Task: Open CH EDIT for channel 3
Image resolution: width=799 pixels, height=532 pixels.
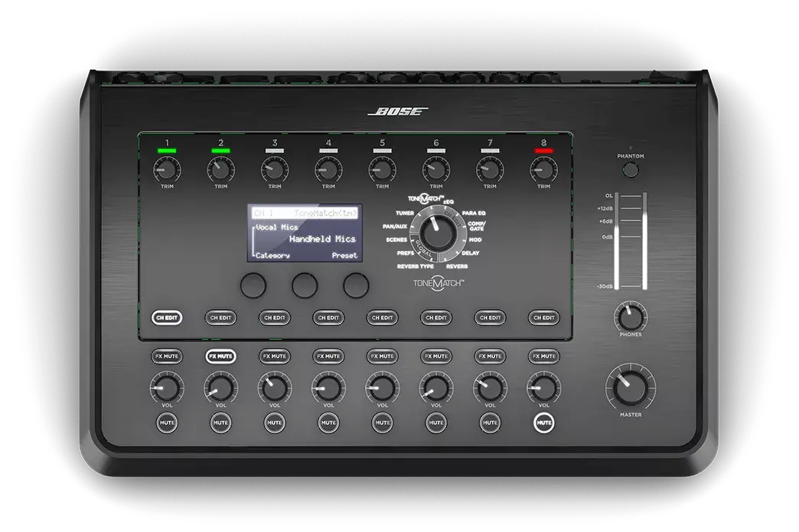Action: pos(275,318)
